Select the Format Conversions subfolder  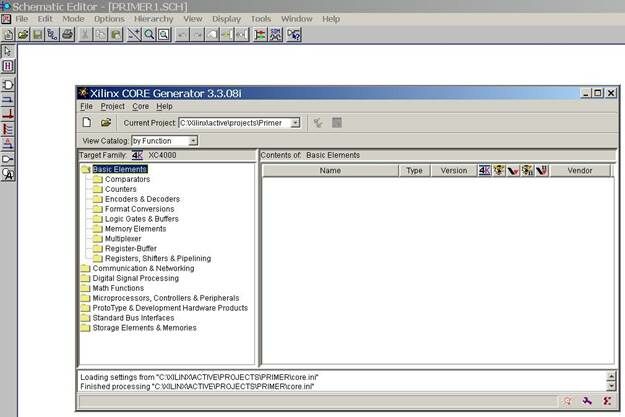click(x=140, y=209)
